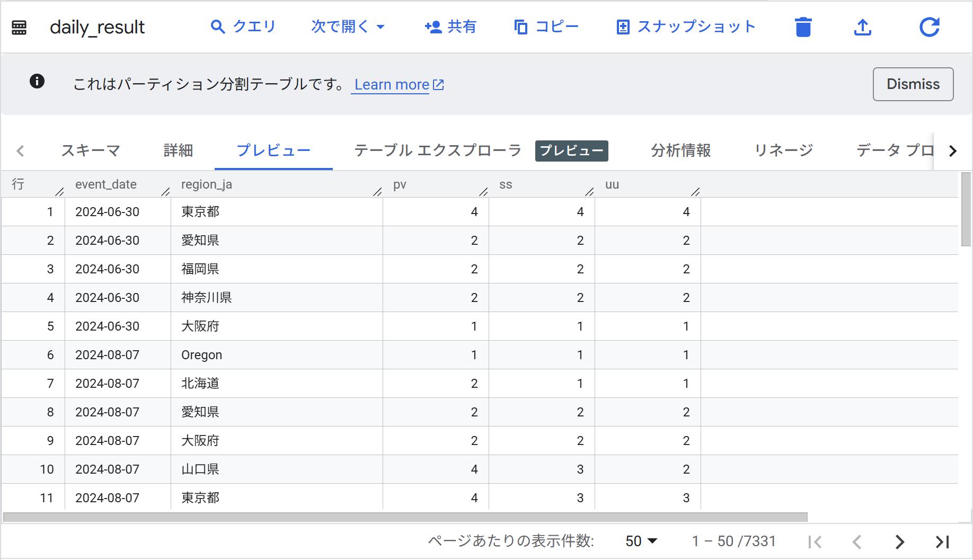Click the refresh table icon
The image size is (973, 560).
click(929, 27)
